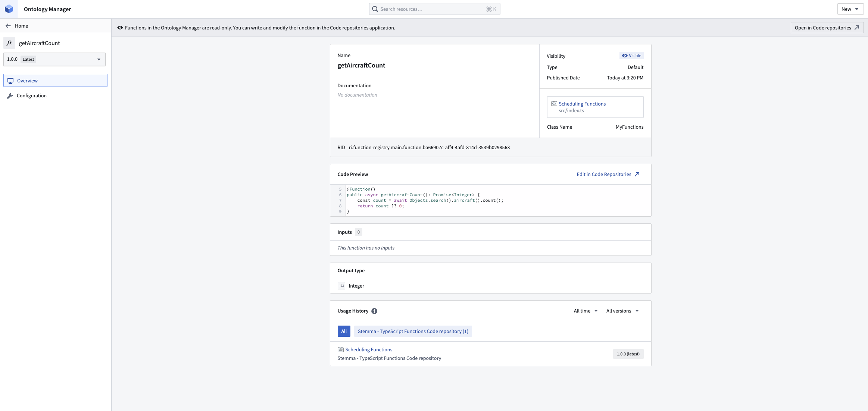Click the repository icon in Usage History row
This screenshot has width=868, height=411.
coord(341,349)
